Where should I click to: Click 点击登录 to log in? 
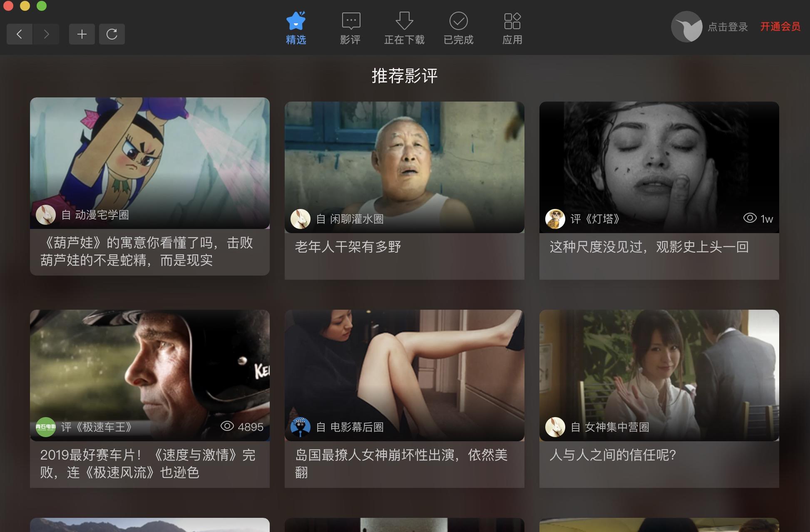click(x=728, y=27)
